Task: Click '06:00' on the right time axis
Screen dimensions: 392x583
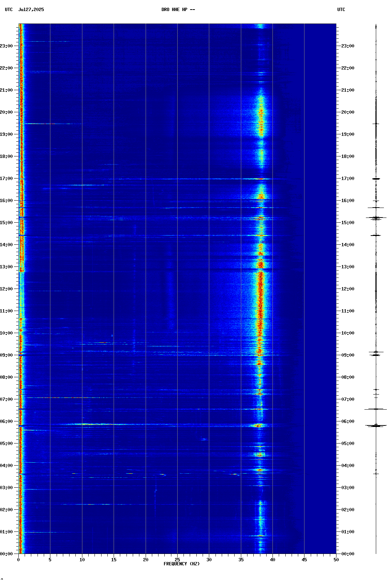Action: tap(348, 421)
